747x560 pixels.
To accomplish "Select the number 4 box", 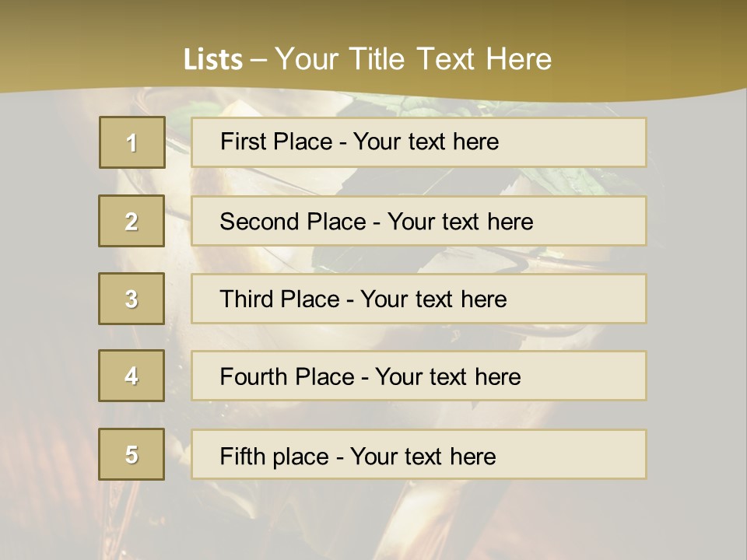I will [132, 376].
